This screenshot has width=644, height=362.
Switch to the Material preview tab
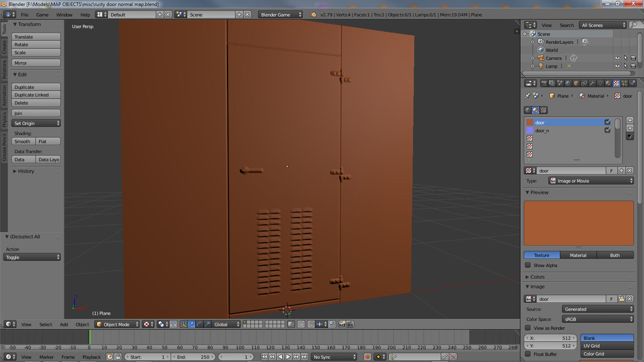point(578,255)
